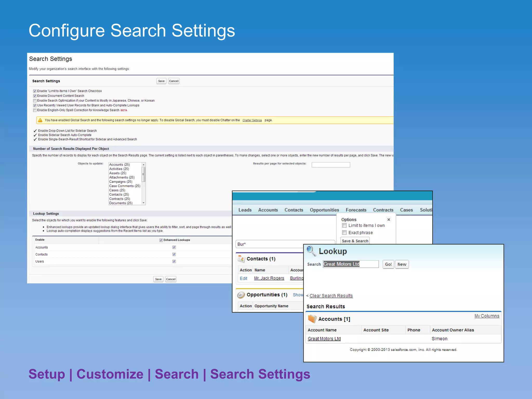The width and height of the screenshot is (532, 399).
Task: Click the warning triangle icon in yellow banner
Action: point(40,120)
